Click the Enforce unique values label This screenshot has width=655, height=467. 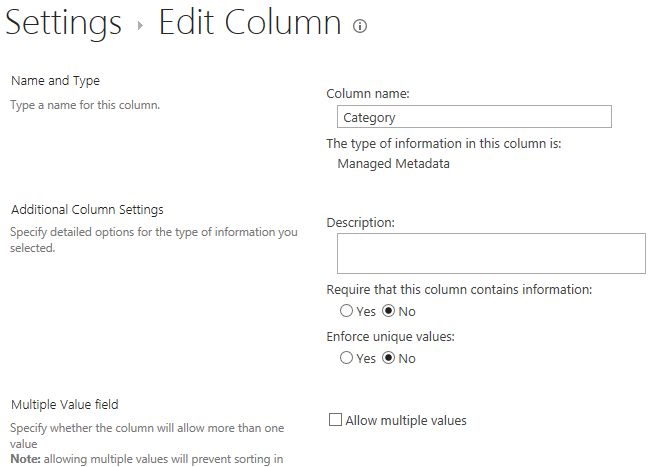pos(391,337)
